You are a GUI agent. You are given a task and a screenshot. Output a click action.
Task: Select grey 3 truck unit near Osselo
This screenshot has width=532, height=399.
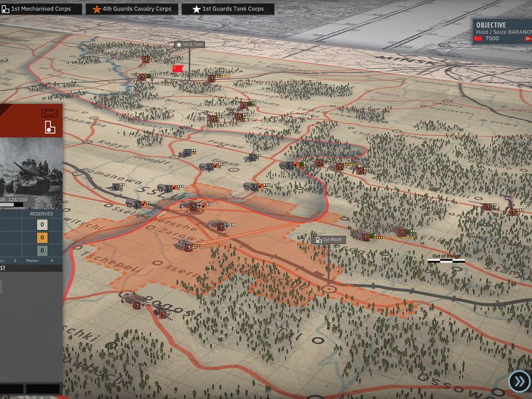[138, 205]
